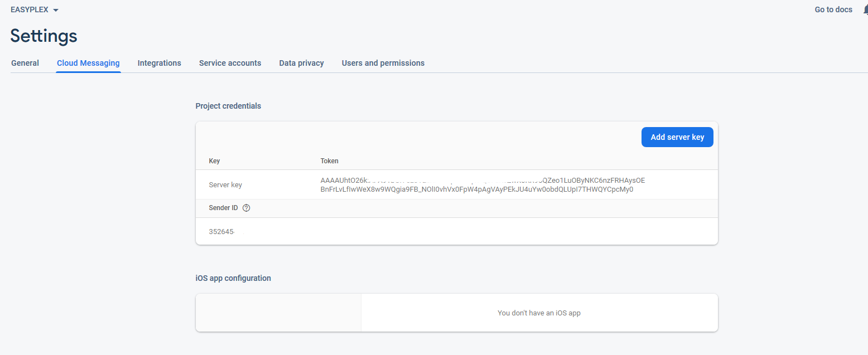The width and height of the screenshot is (868, 355).
Task: Click the Settings page title
Action: (43, 35)
